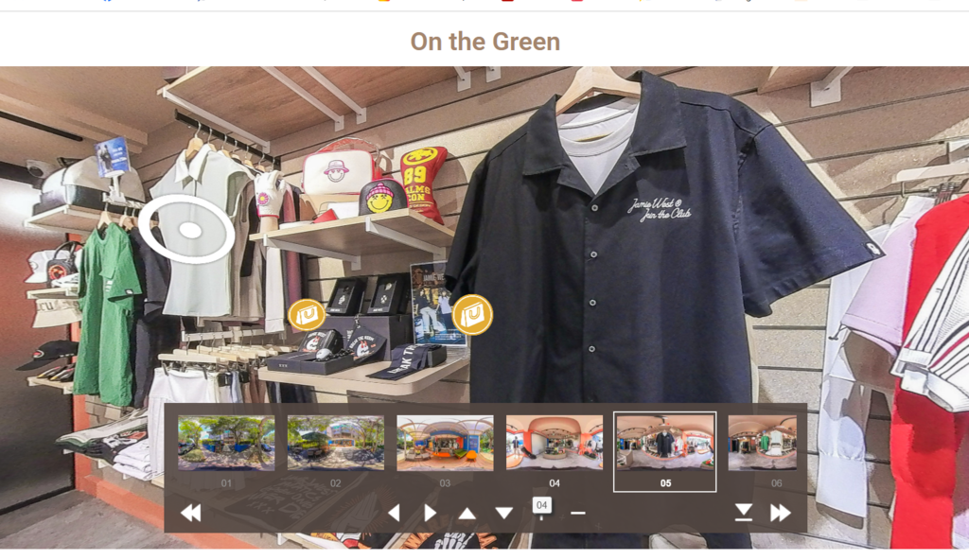Rotate the panorama left with the left arrow

coord(394,513)
